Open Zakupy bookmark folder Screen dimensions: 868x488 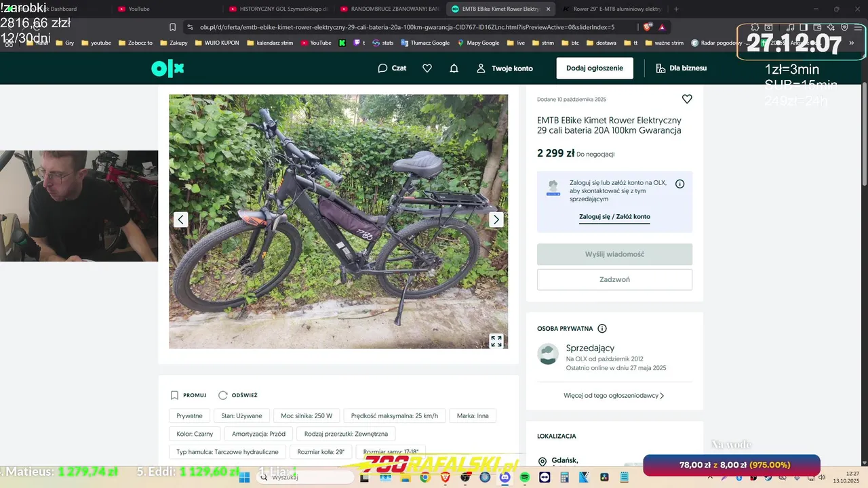coord(174,43)
